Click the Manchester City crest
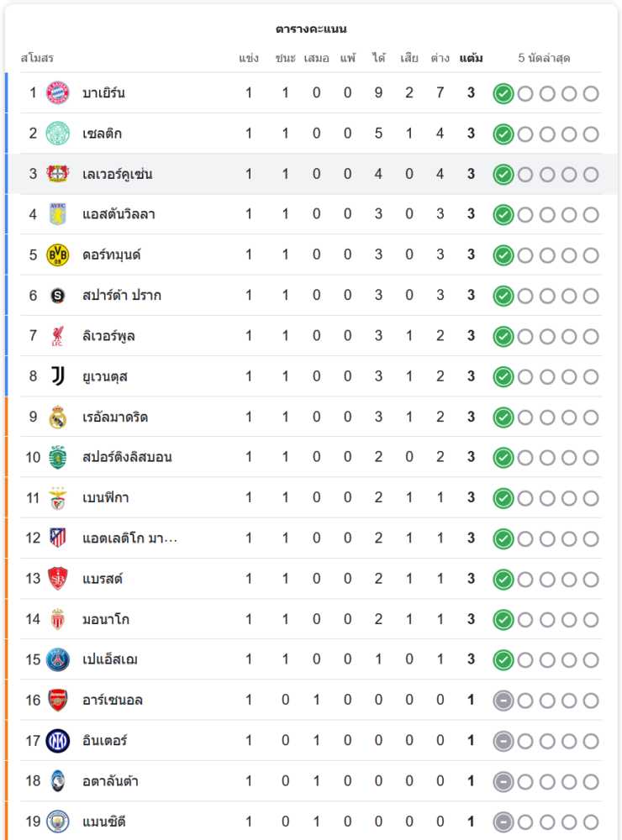This screenshot has height=840, width=622. click(x=57, y=821)
